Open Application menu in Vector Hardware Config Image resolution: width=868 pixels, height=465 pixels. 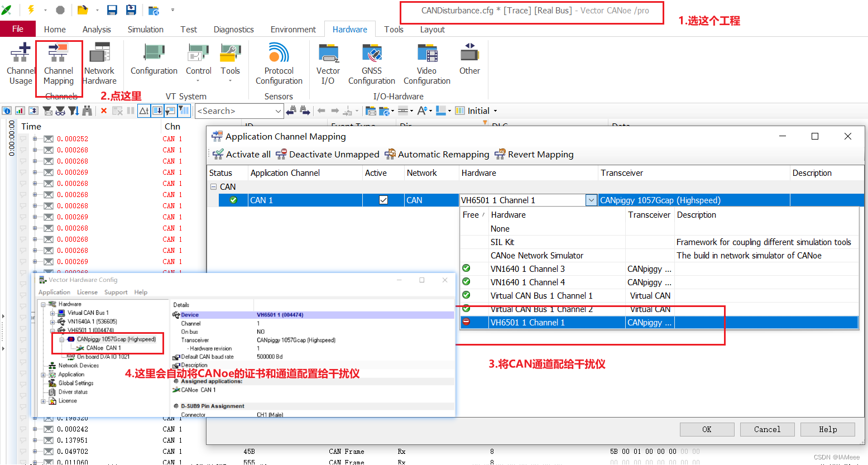(54, 292)
